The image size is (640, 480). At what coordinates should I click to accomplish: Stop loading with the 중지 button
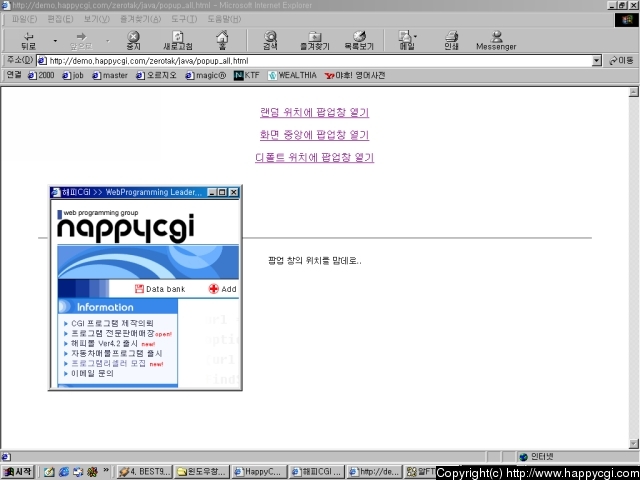click(133, 40)
